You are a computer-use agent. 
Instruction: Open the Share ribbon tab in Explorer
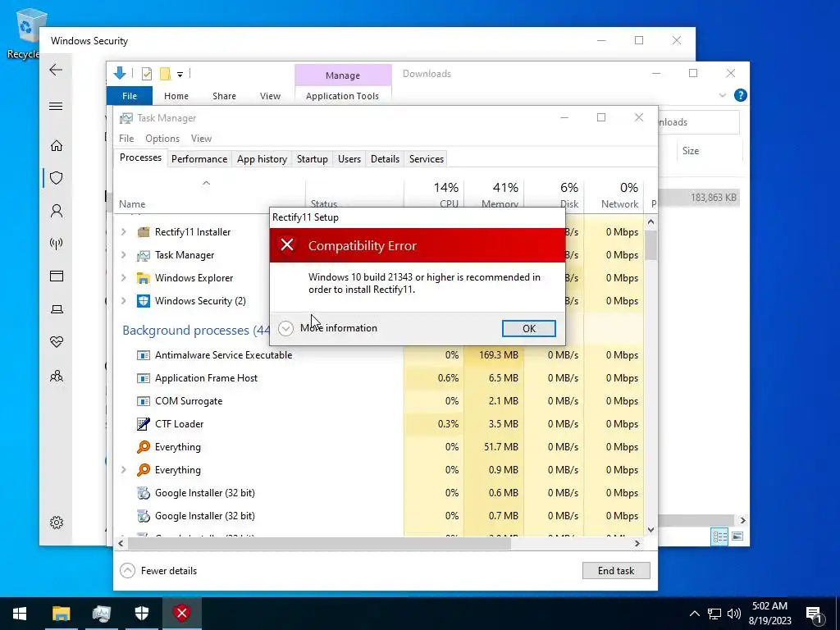tap(224, 96)
